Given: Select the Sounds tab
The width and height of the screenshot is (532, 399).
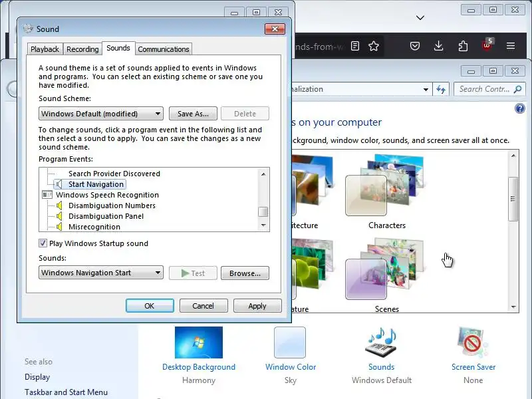Looking at the screenshot, I should pyautogui.click(x=118, y=48).
